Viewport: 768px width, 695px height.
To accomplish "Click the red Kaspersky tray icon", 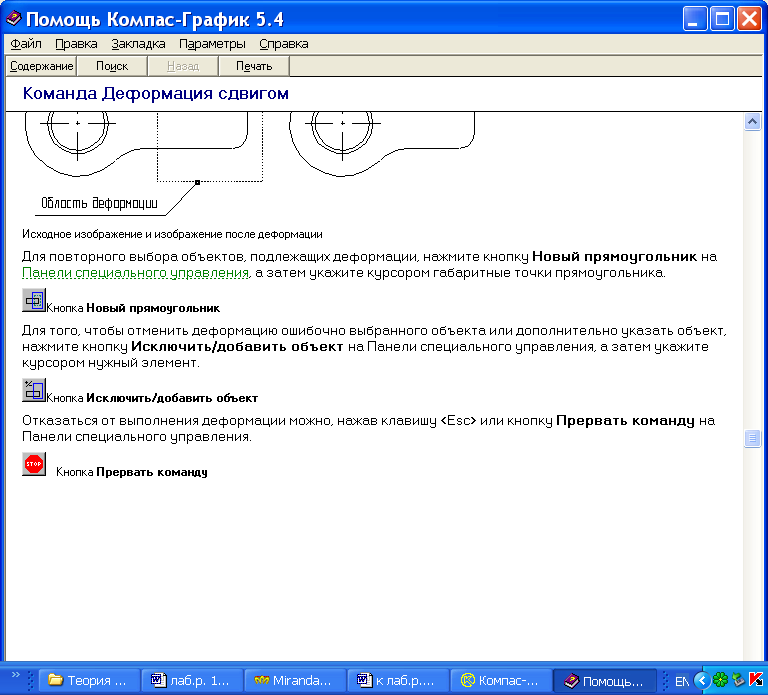I will point(756,680).
